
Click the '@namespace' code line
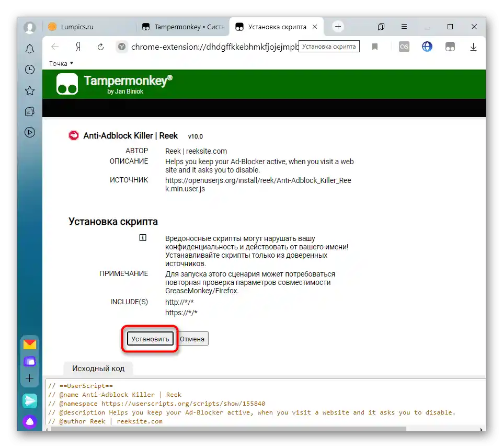[x=157, y=404]
